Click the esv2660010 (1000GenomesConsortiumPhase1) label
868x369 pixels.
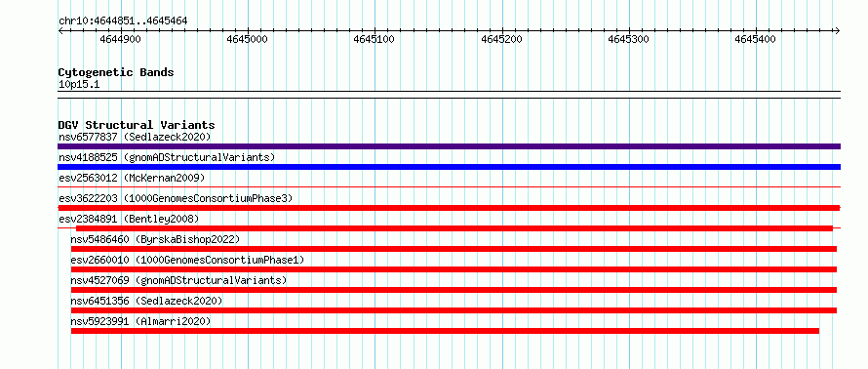187,260
